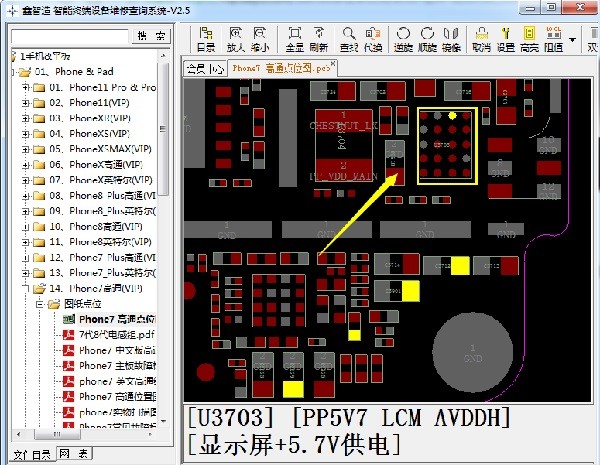Image resolution: width=600 pixels, height=465 pixels.
Task: Expand the 11. Phone8英特尔(VIP) folder
Action: click(26, 242)
